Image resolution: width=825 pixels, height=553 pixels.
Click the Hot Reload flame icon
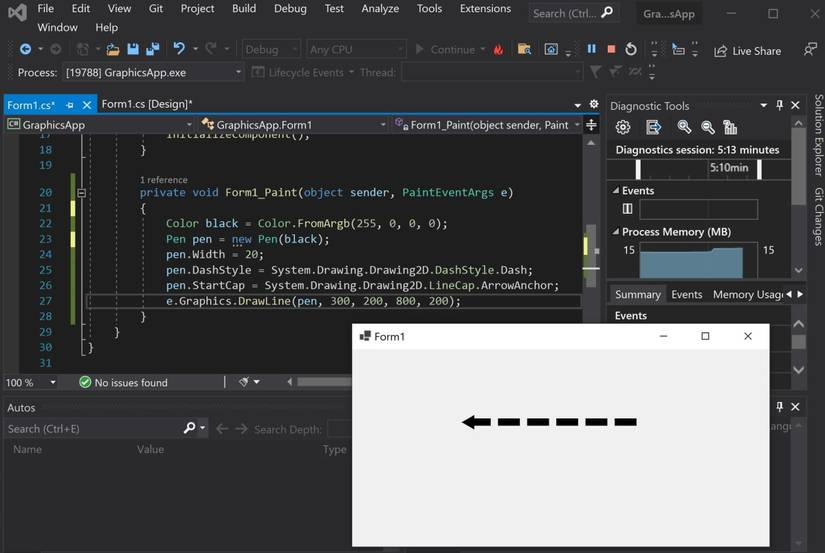coord(498,49)
